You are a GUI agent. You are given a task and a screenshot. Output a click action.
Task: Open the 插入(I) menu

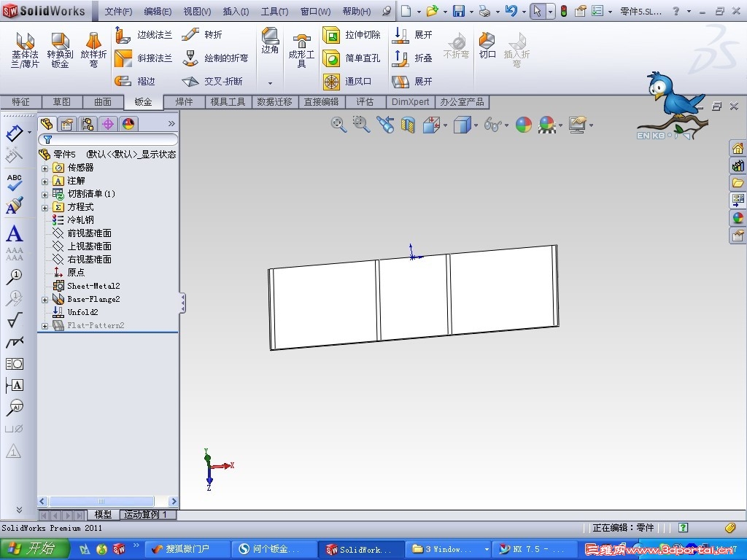(236, 12)
